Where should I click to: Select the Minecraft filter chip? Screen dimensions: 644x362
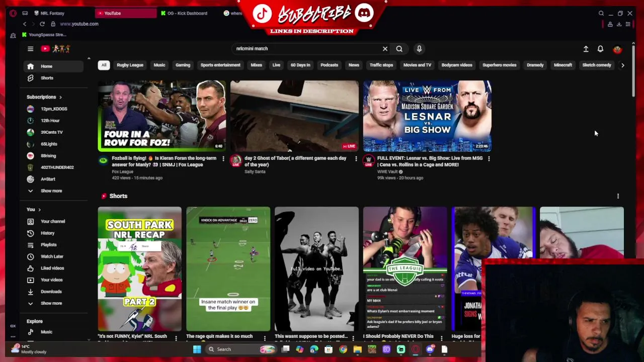click(562, 65)
